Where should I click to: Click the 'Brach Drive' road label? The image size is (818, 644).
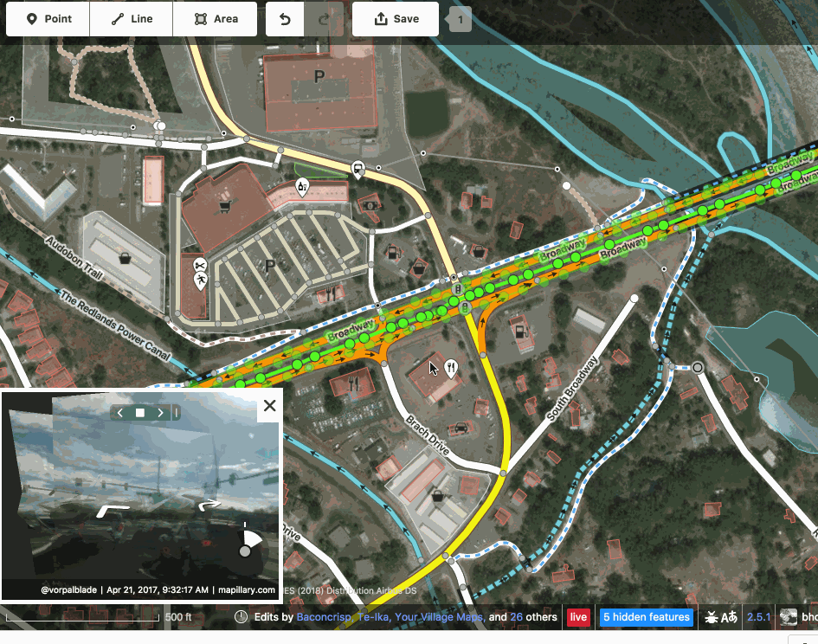click(x=428, y=435)
